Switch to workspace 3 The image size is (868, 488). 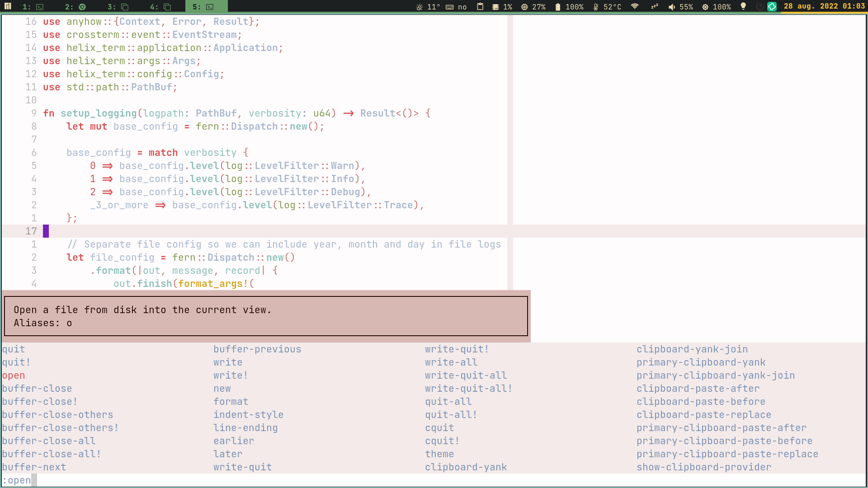tap(118, 7)
